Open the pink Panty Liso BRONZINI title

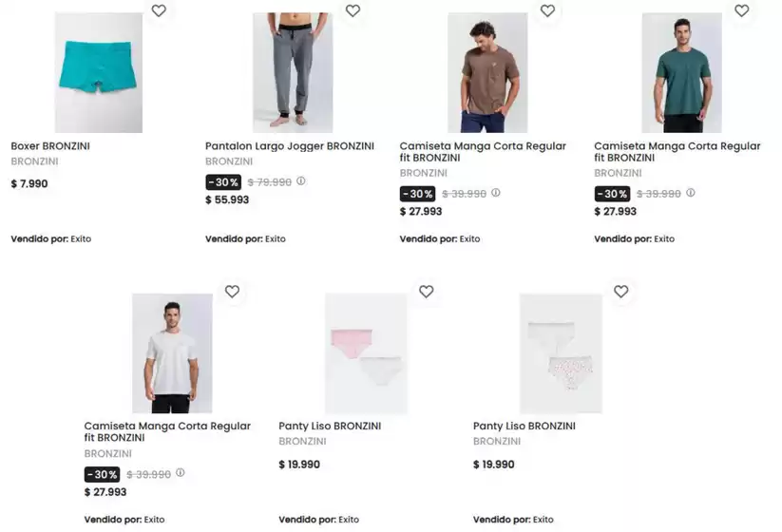pos(330,427)
